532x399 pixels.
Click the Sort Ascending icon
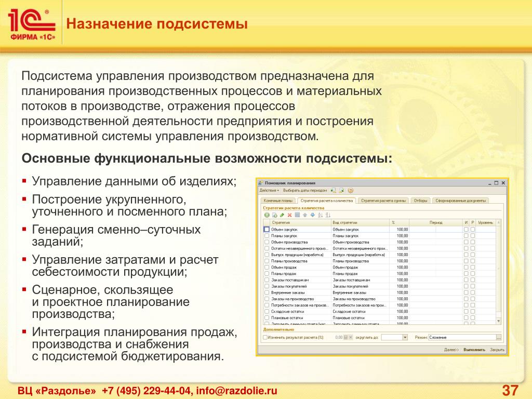point(320,215)
